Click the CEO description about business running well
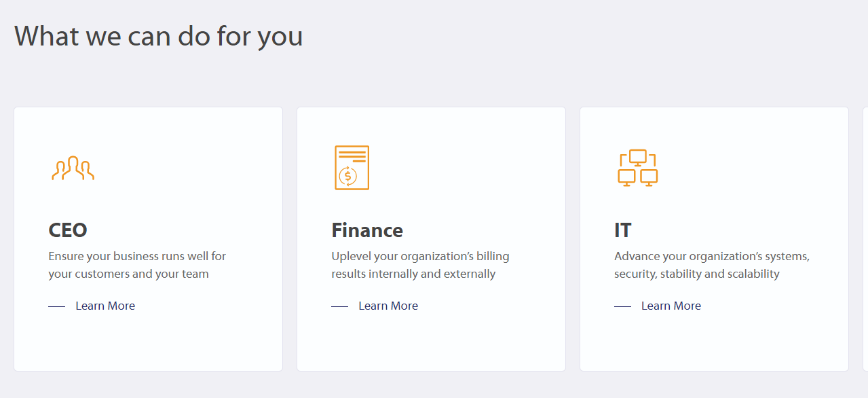Screen dimensions: 868x398 137,265
